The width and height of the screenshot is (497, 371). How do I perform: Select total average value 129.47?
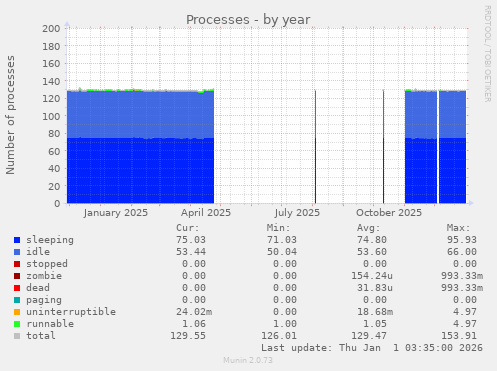tap(369, 336)
